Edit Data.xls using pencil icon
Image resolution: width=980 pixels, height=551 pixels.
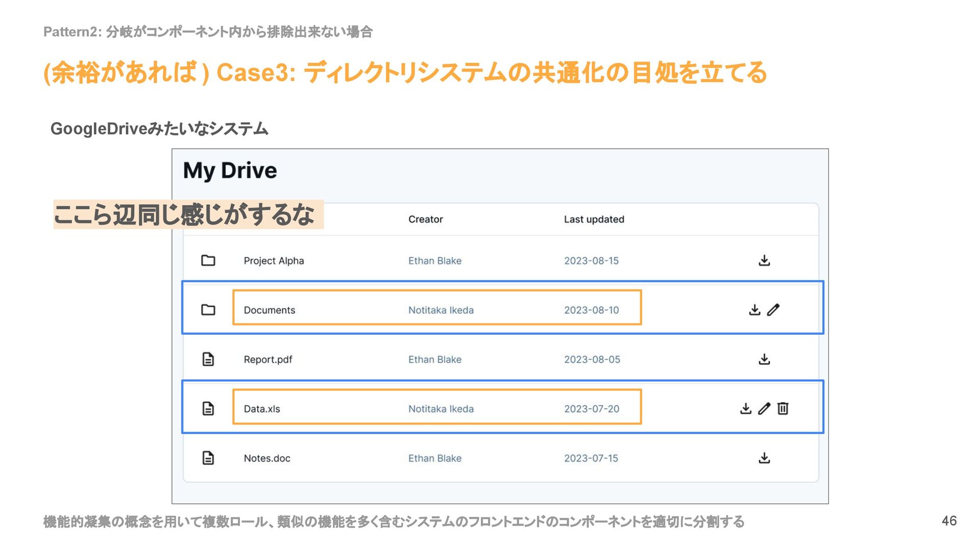[764, 409]
